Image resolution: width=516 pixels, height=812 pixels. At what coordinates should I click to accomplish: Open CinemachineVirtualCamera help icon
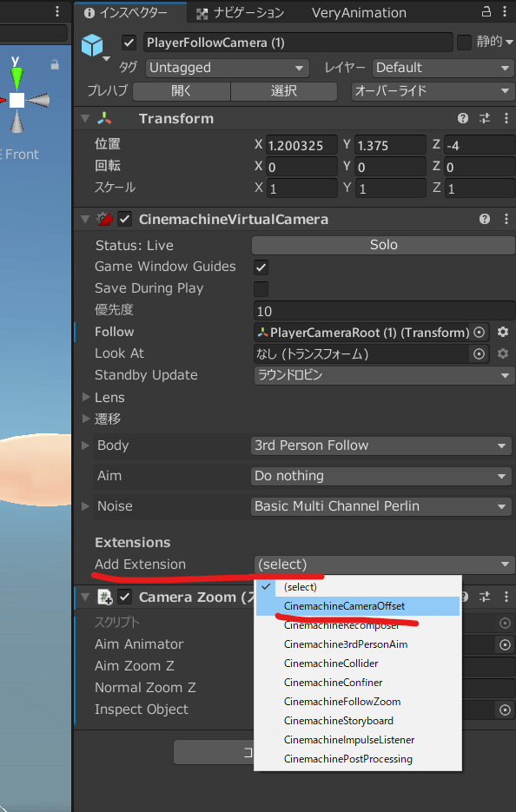pyautogui.click(x=485, y=219)
